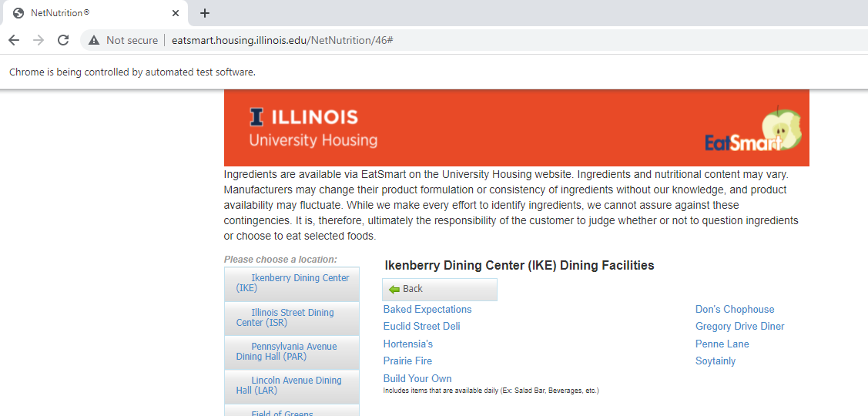
Task: Open the Baked Expectations link
Action: (427, 309)
